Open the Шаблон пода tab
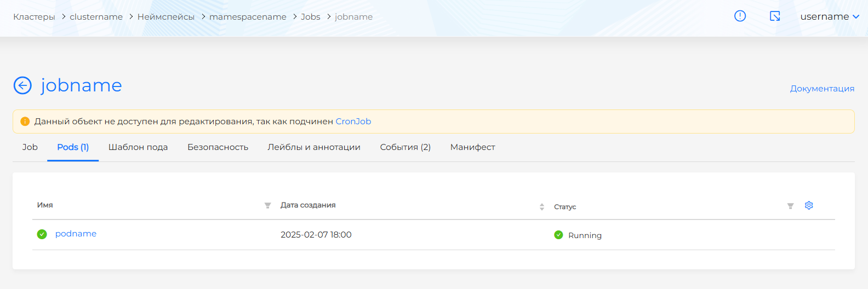This screenshot has width=868, height=289. (138, 147)
